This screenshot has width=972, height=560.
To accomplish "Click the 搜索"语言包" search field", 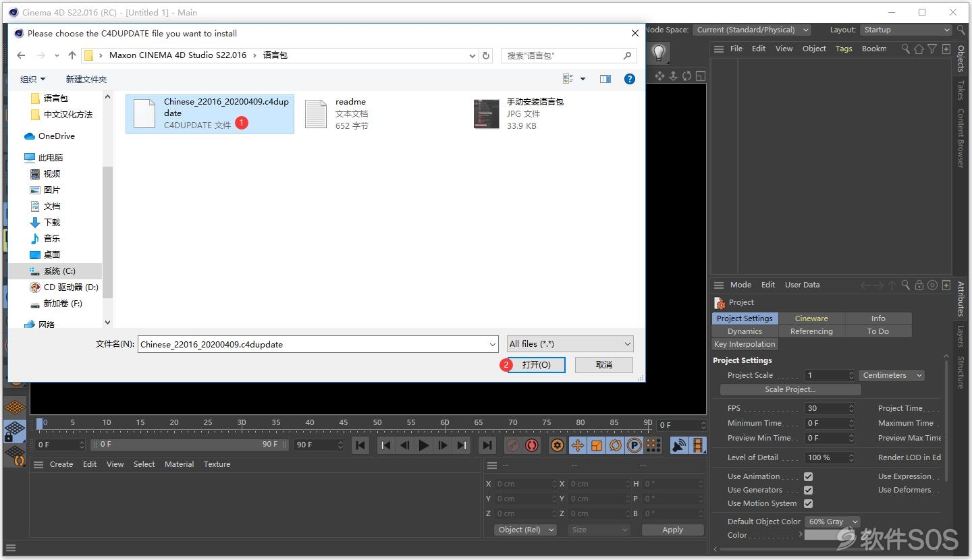I will pos(569,55).
